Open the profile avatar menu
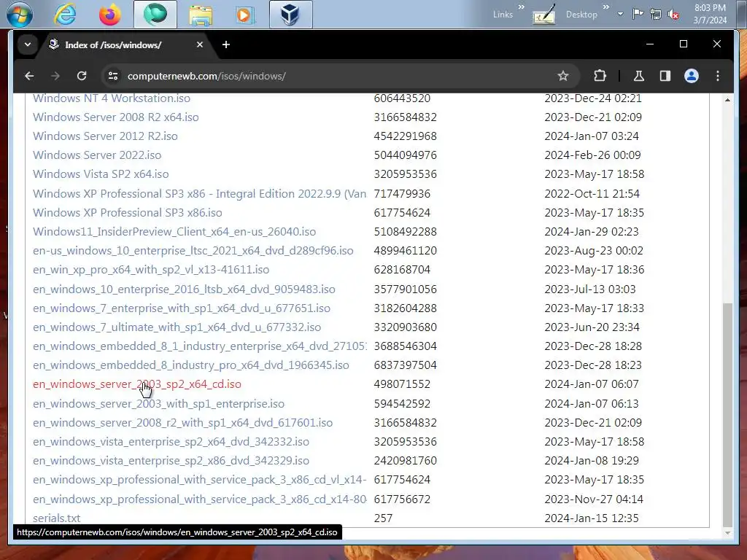Screen dimensions: 747x560 [692, 76]
